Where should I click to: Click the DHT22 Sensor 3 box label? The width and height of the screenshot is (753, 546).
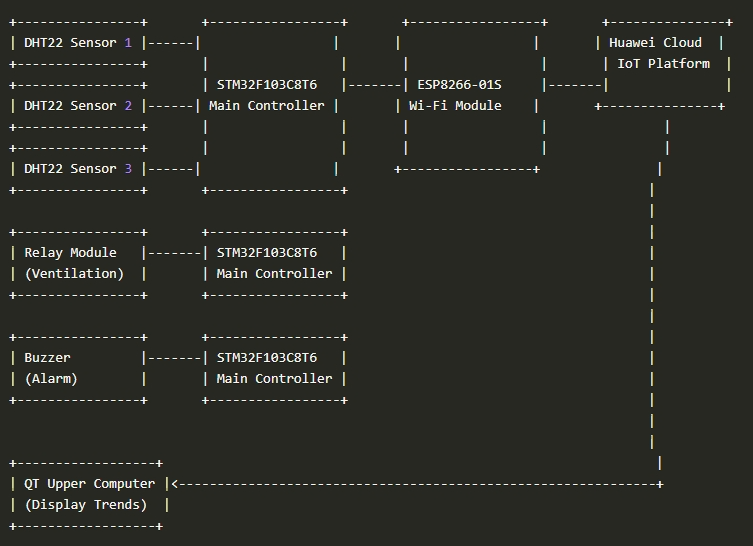pyautogui.click(x=78, y=169)
